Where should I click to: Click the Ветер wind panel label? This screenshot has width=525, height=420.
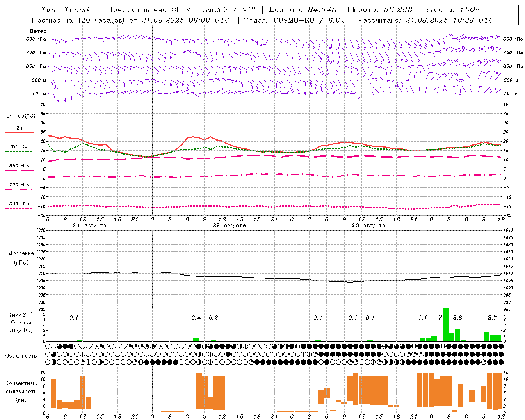[x=38, y=31]
